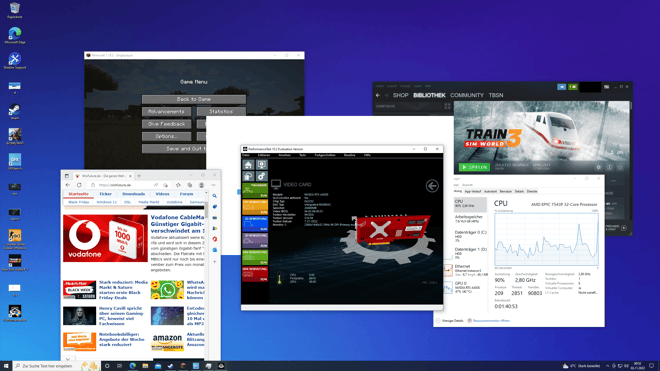Open the Autostart tab in Task Manager
Image resolution: width=660 pixels, height=371 pixels.
(490, 191)
